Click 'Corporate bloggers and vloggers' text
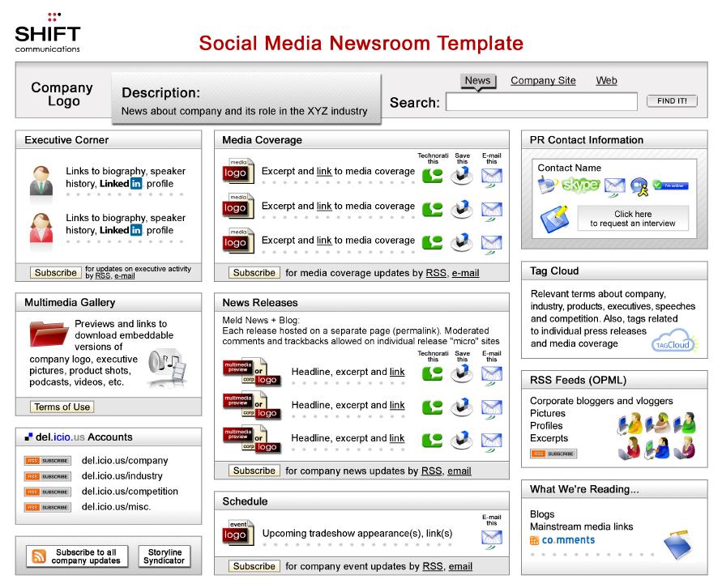 (x=601, y=401)
